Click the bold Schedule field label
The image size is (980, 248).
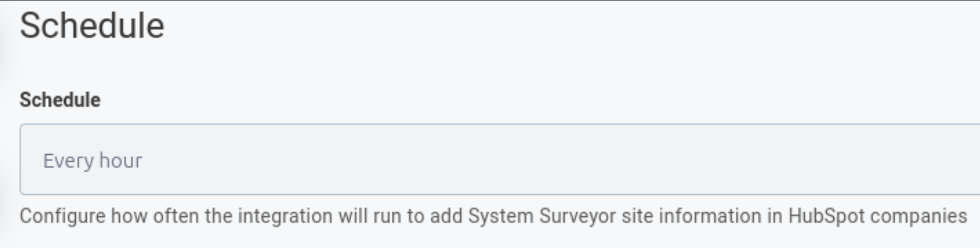[60, 100]
